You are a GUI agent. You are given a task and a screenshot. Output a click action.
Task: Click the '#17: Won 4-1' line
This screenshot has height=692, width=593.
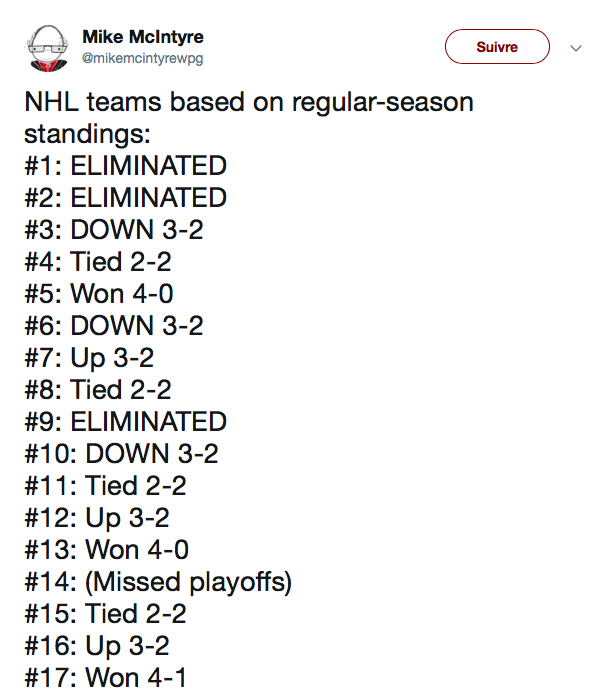[x=106, y=677]
